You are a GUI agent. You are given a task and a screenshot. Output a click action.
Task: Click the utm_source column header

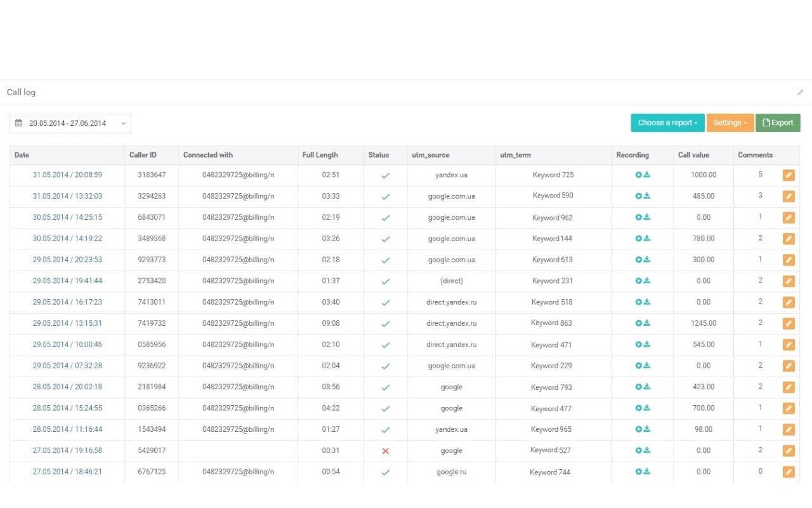(x=430, y=155)
